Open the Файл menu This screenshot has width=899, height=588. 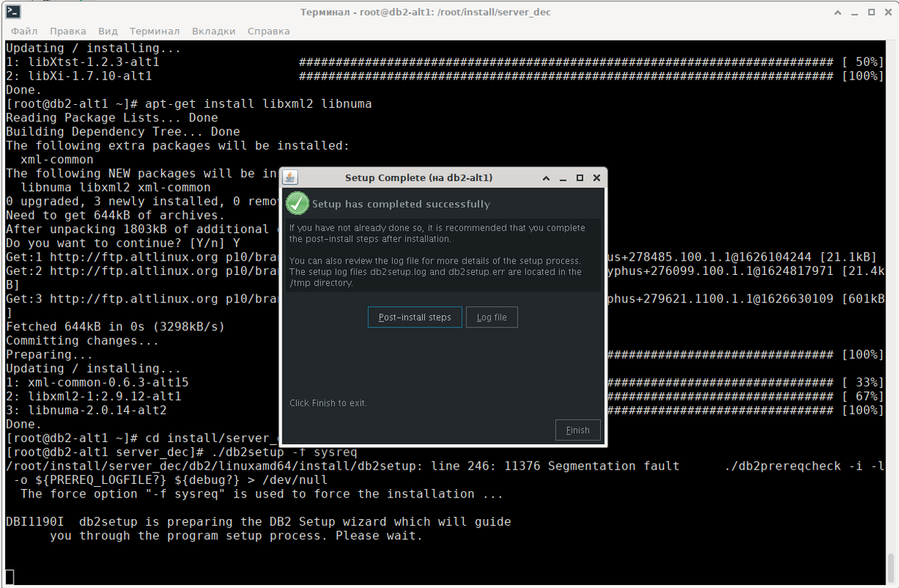(24, 31)
